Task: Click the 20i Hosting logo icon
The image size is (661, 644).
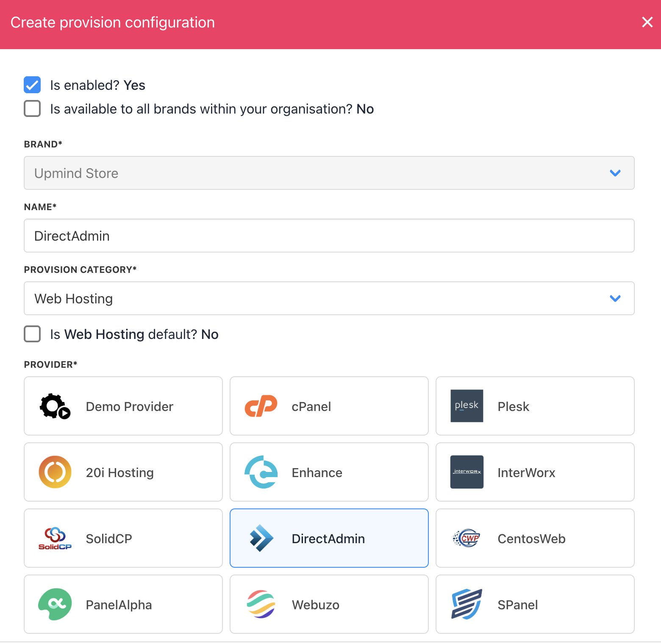Action: (x=55, y=472)
